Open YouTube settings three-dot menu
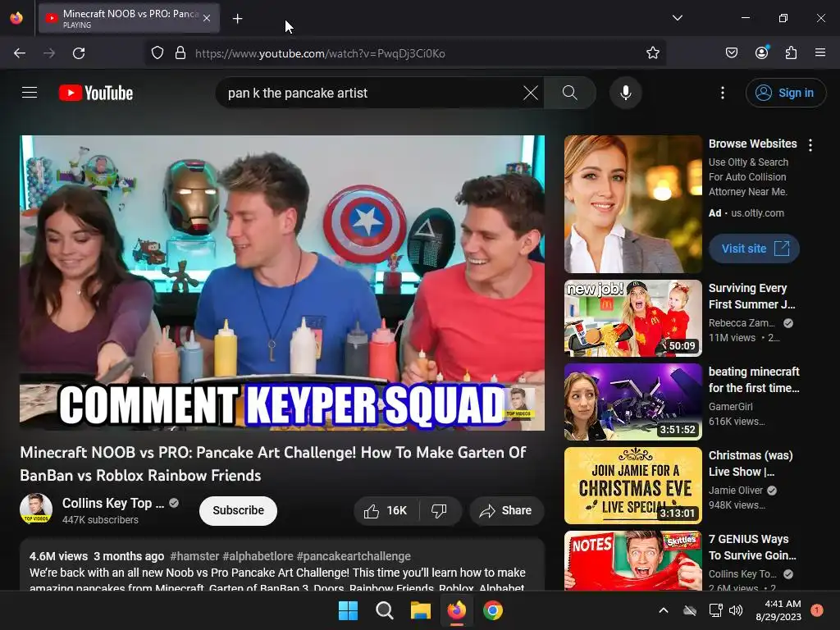Viewport: 840px width, 630px height. [x=723, y=93]
